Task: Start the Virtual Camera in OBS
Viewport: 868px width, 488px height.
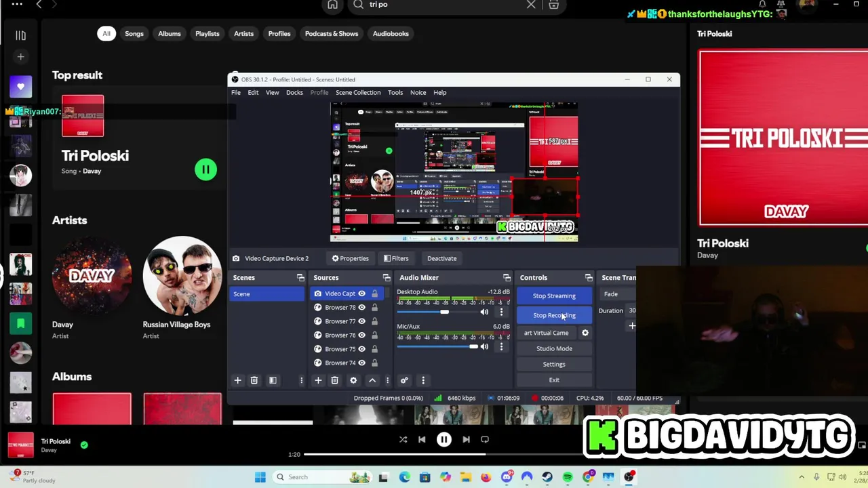Action: 547,333
